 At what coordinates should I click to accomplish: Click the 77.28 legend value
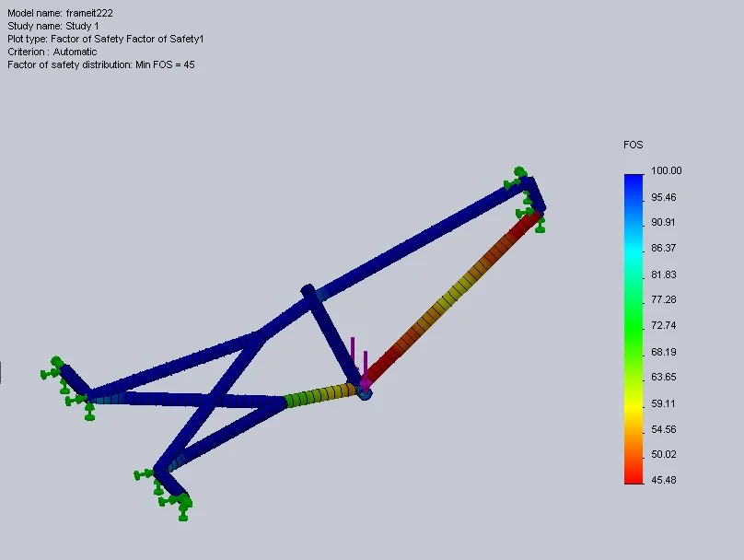coord(663,299)
